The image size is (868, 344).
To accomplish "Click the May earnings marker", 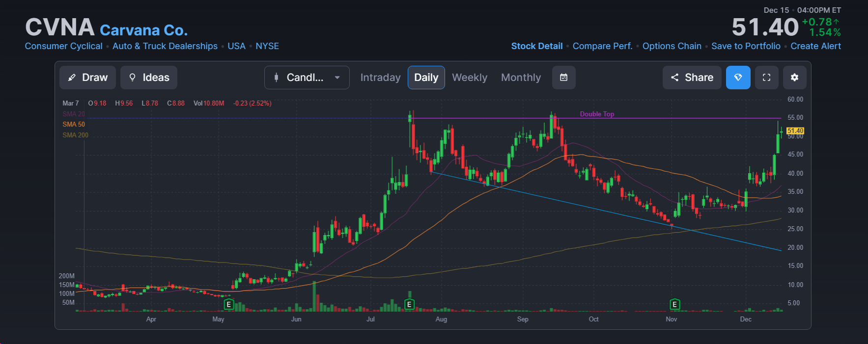I will [x=228, y=304].
